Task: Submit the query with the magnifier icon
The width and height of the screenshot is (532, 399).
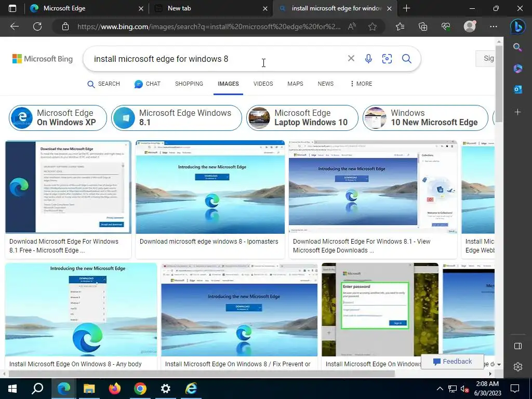Action: pyautogui.click(x=407, y=59)
